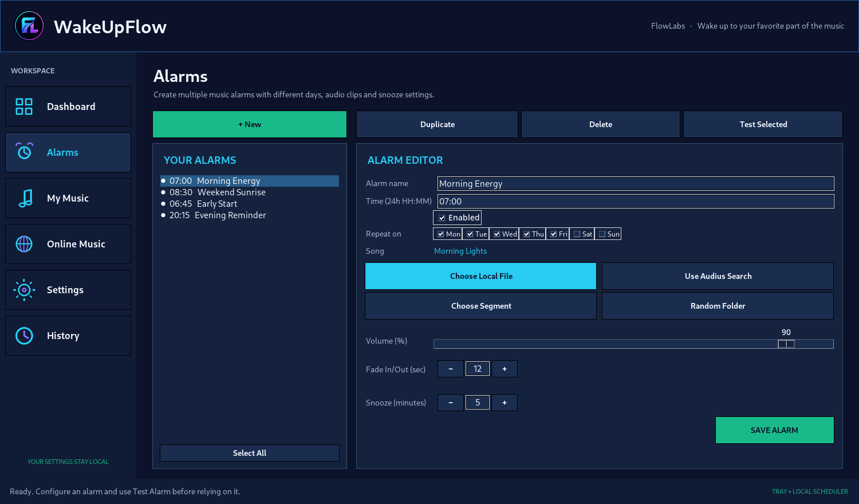Screen dimensions: 859x504
Task: Click the Dashboard grid icon
Action: pos(24,107)
